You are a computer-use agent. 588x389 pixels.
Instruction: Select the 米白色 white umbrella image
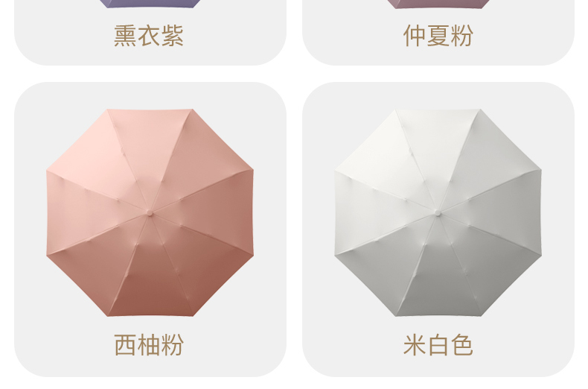coord(438,212)
